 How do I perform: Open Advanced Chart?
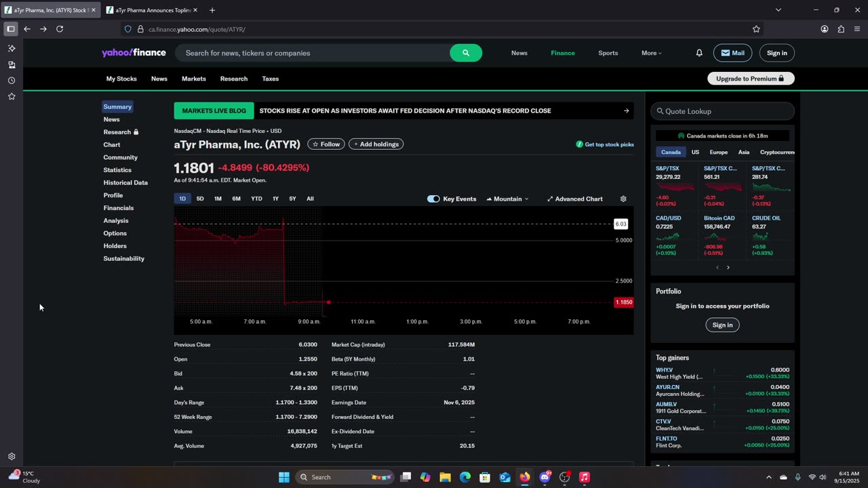click(x=575, y=199)
